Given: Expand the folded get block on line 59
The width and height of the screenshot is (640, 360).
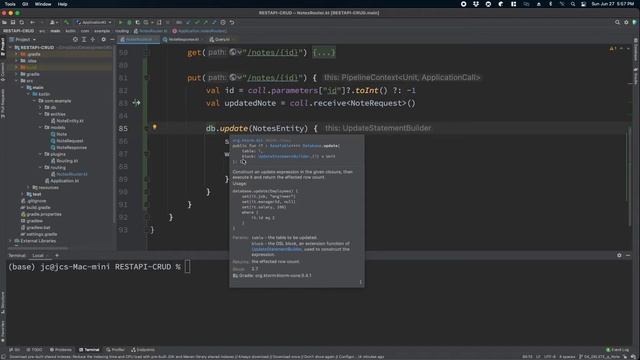Looking at the screenshot, I should tap(324, 52).
